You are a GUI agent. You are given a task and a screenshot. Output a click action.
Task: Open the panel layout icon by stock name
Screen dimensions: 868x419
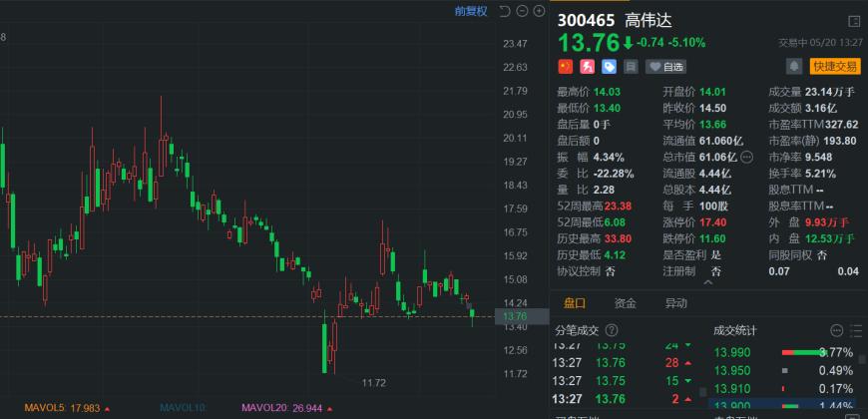pos(853,21)
